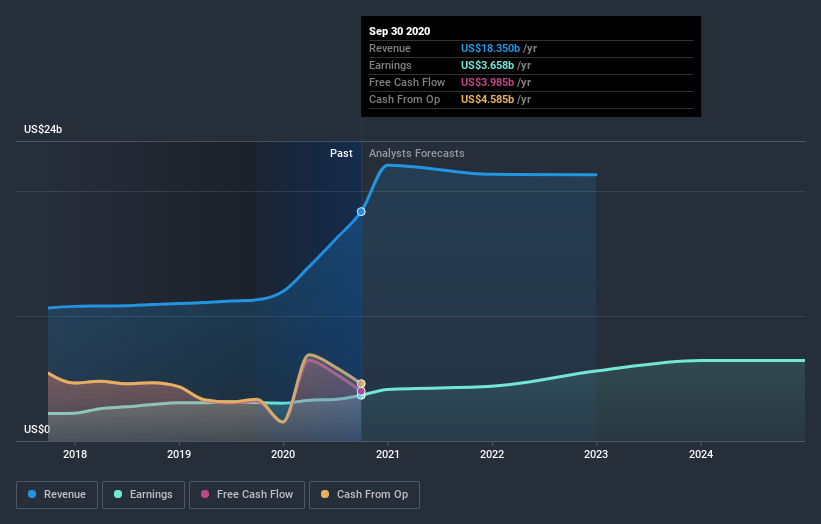Click the 2018 x-axis label
821x524 pixels.
pos(75,454)
